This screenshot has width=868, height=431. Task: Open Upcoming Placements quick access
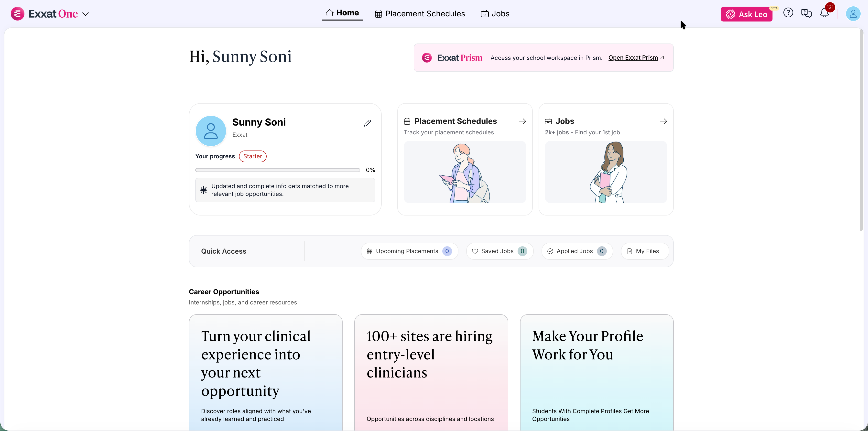tap(409, 251)
